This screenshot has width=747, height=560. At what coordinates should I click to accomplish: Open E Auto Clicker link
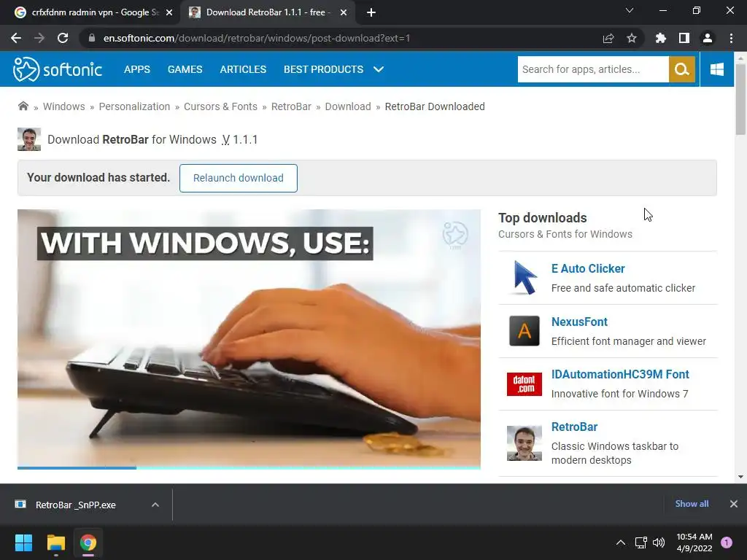(x=588, y=268)
